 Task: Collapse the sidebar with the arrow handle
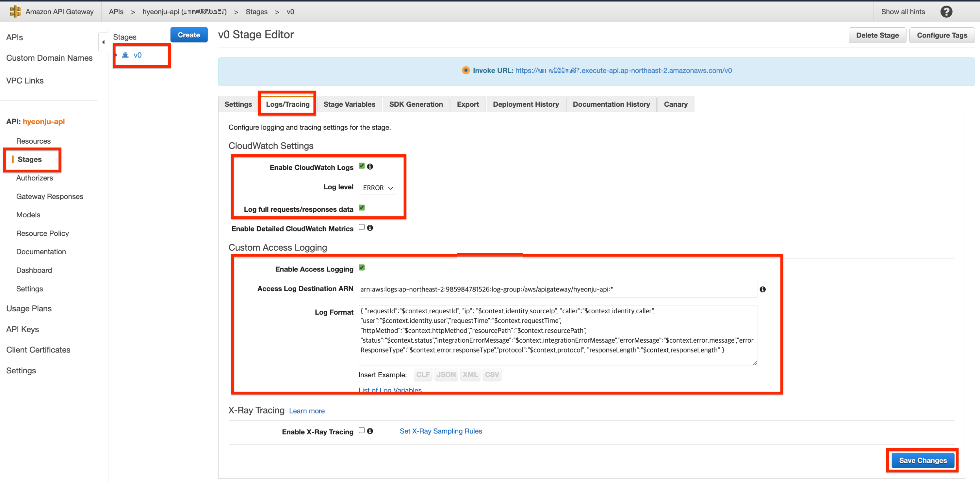[104, 42]
